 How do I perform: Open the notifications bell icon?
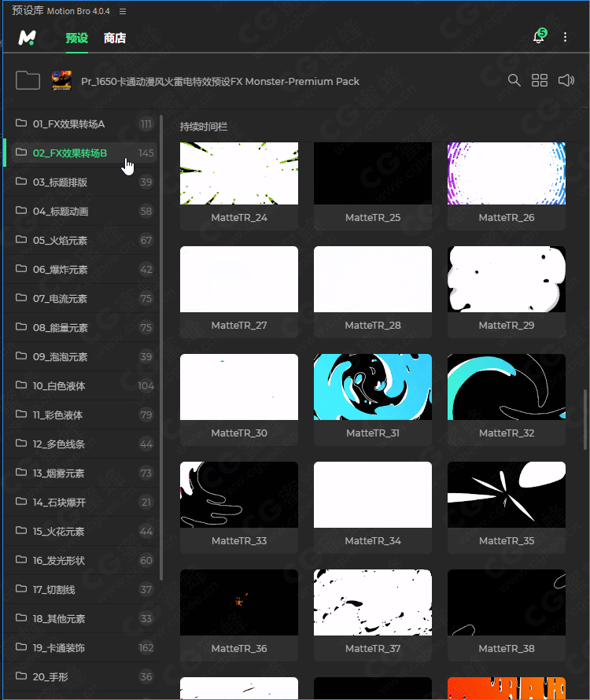(539, 37)
